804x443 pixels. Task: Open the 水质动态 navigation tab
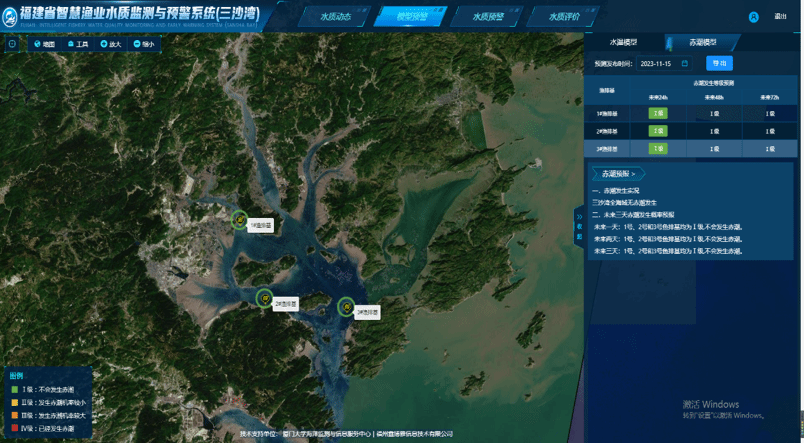(335, 17)
